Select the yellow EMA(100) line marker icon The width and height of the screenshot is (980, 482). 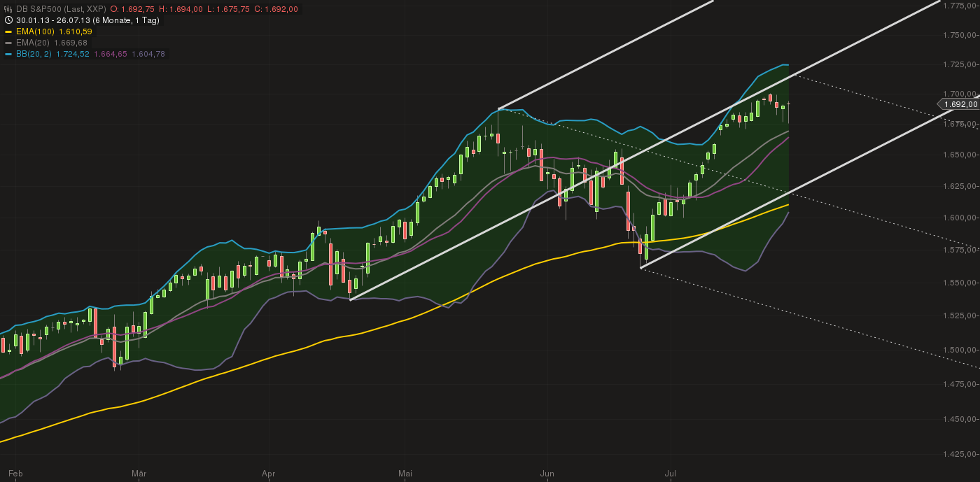[8, 31]
